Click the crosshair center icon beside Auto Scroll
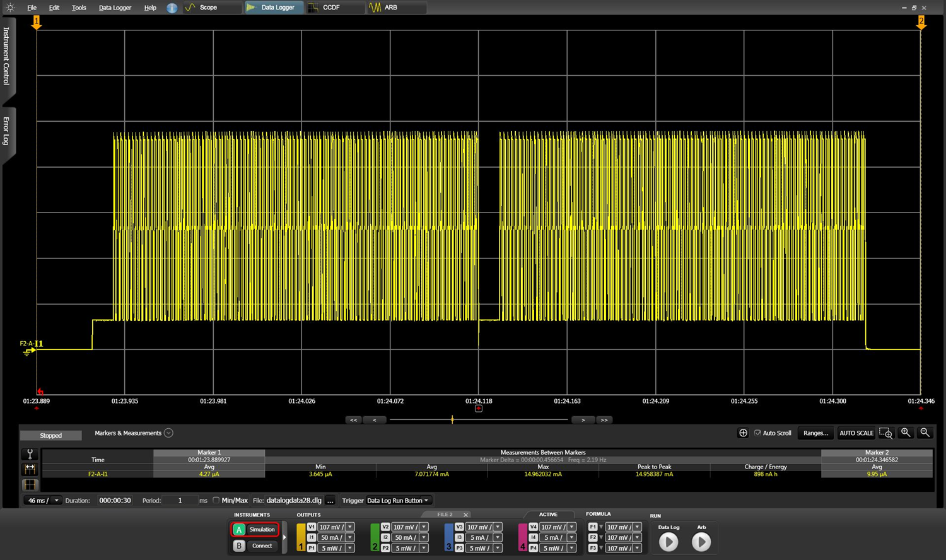 click(743, 433)
